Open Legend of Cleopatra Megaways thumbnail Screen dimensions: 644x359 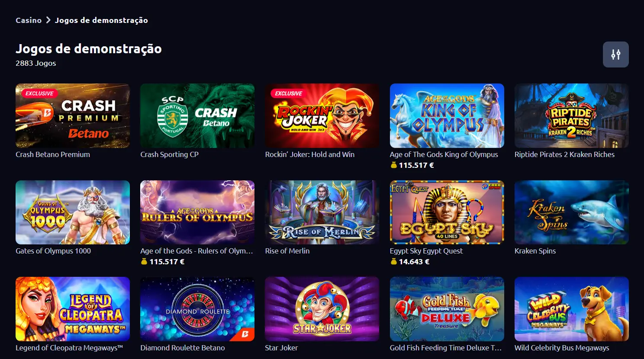coord(73,309)
